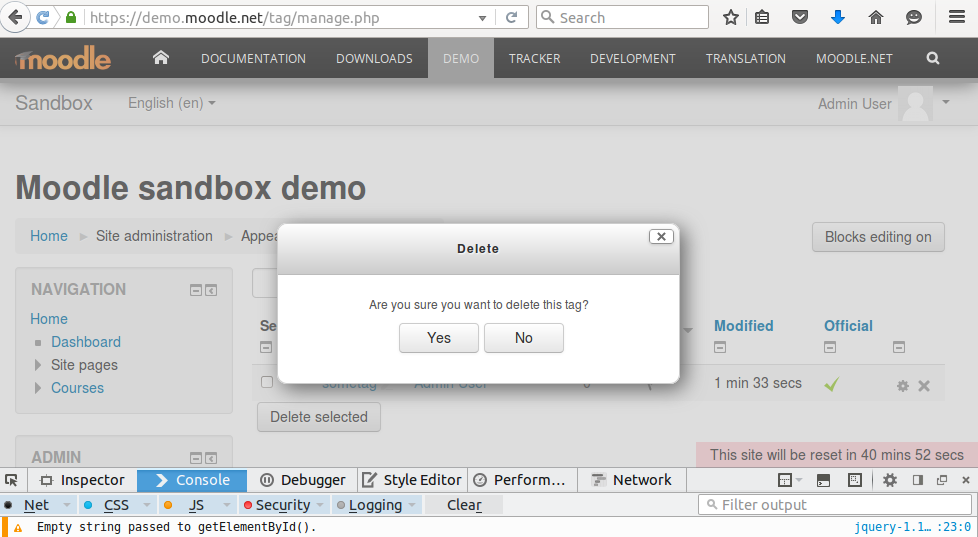Open the Firefox hamburger menu
This screenshot has width=978, height=537.
[x=957, y=17]
